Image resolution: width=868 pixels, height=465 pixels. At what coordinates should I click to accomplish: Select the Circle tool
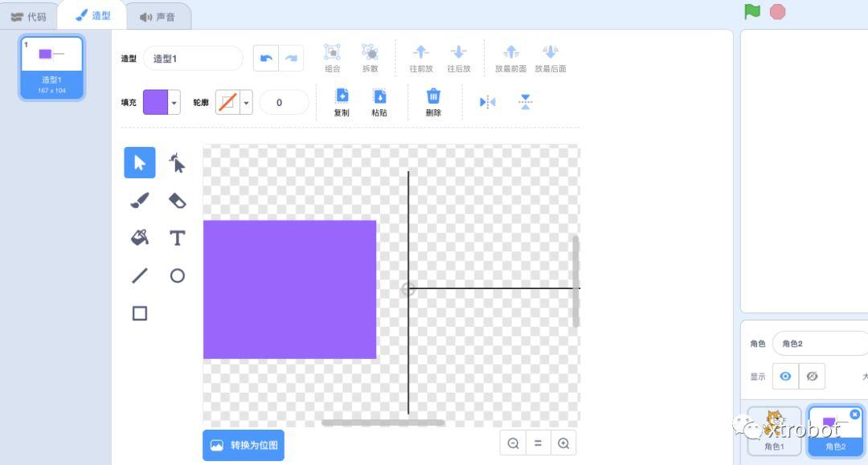177,275
